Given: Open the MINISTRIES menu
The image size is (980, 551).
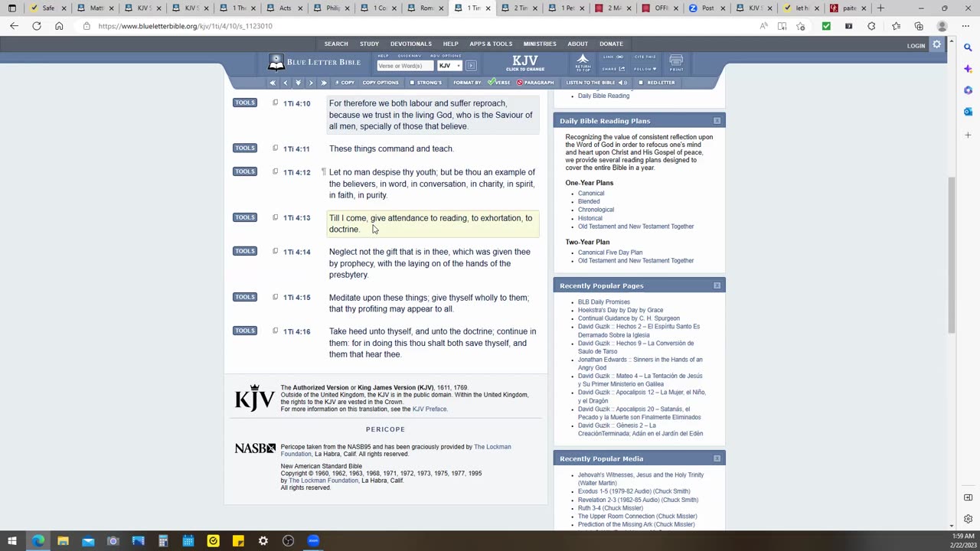Looking at the screenshot, I should [x=540, y=44].
